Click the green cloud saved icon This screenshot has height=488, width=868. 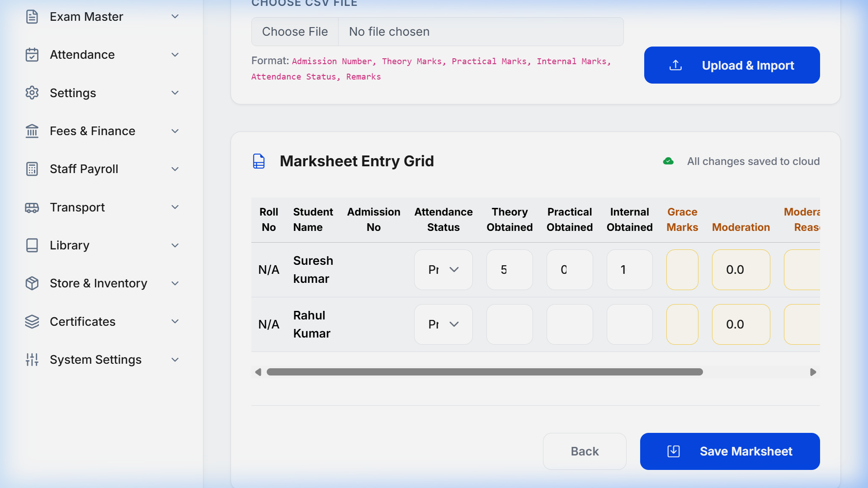pos(668,161)
